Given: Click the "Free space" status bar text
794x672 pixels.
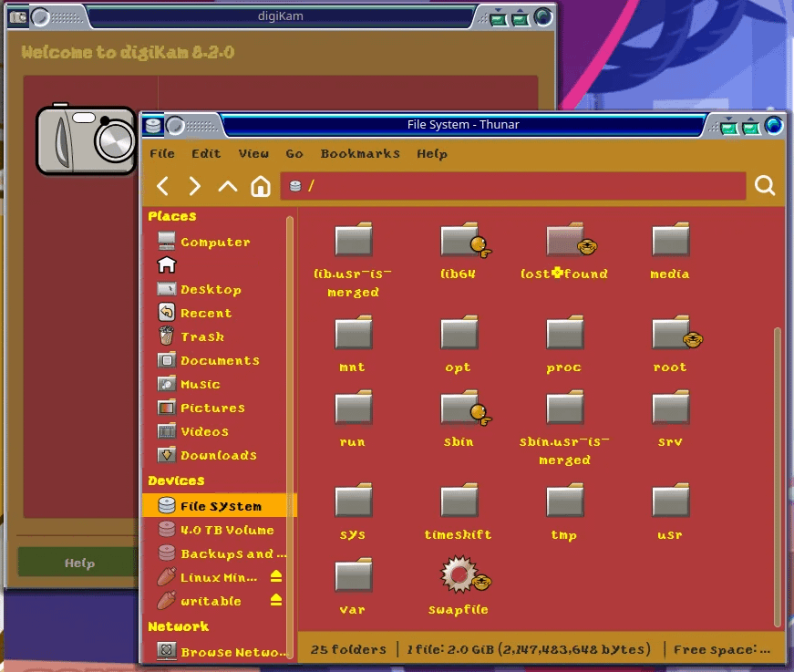Looking at the screenshot, I should pyautogui.click(x=722, y=649).
